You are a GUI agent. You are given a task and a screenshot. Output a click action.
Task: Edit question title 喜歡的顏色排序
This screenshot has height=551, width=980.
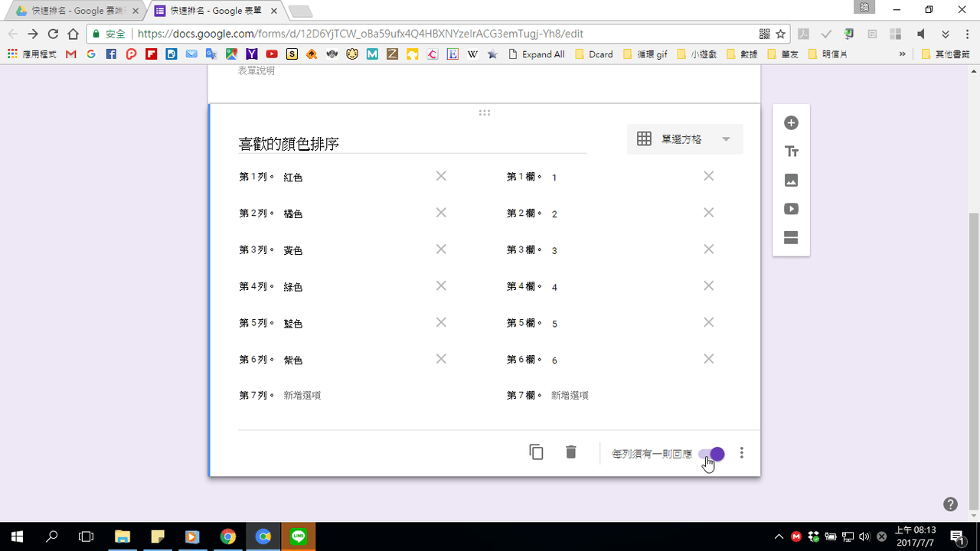[x=412, y=144]
